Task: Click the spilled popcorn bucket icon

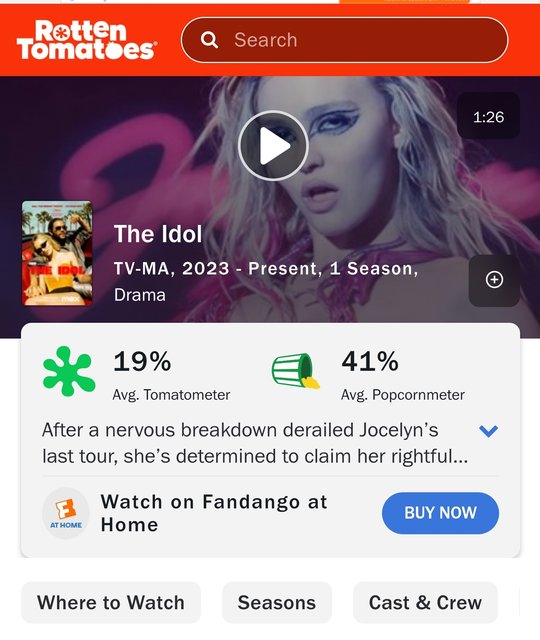Action: click(296, 371)
